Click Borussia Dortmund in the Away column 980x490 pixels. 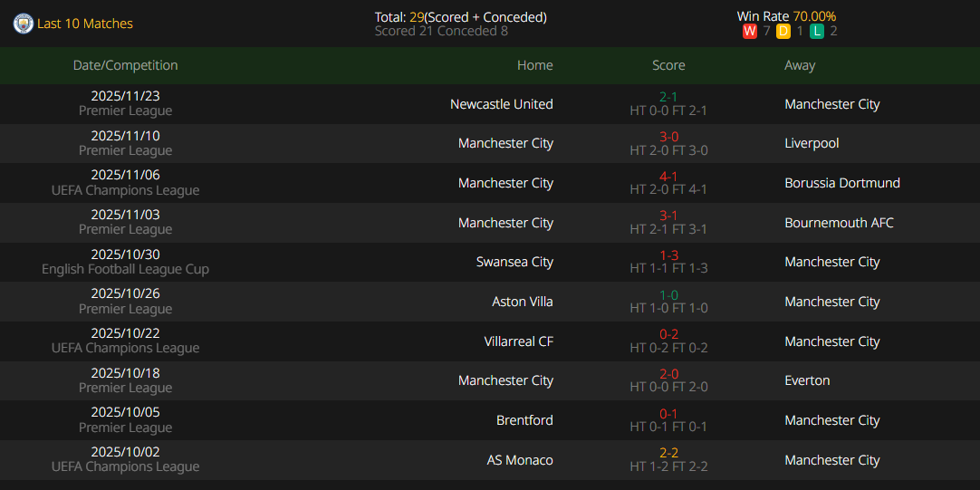coord(842,183)
